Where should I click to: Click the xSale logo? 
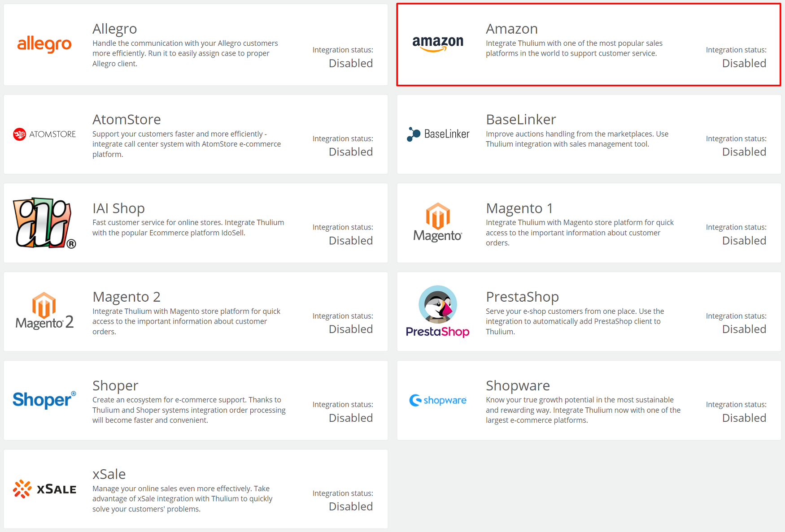(x=44, y=489)
